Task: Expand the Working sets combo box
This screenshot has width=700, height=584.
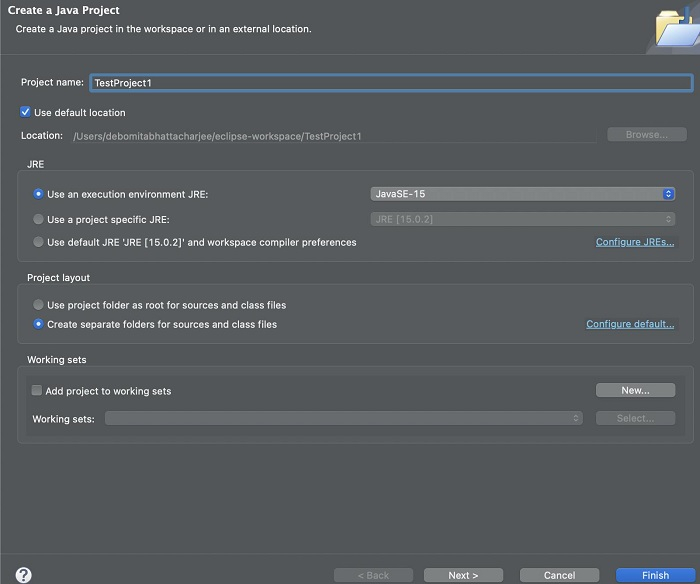Action: point(344,419)
